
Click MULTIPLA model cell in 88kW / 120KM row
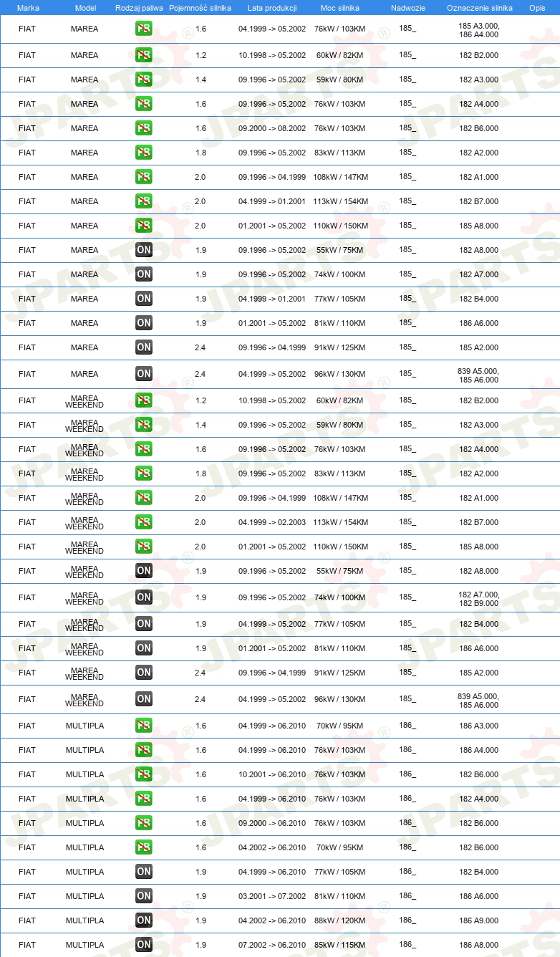(85, 920)
